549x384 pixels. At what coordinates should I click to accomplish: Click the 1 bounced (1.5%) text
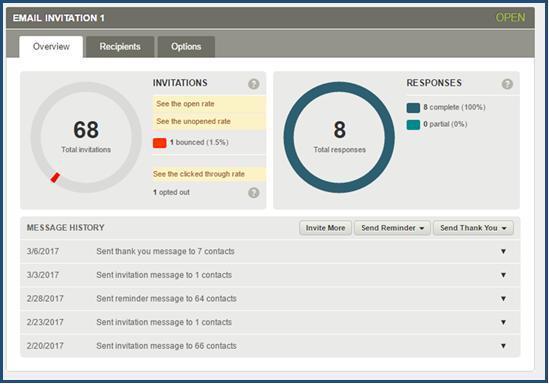point(199,142)
